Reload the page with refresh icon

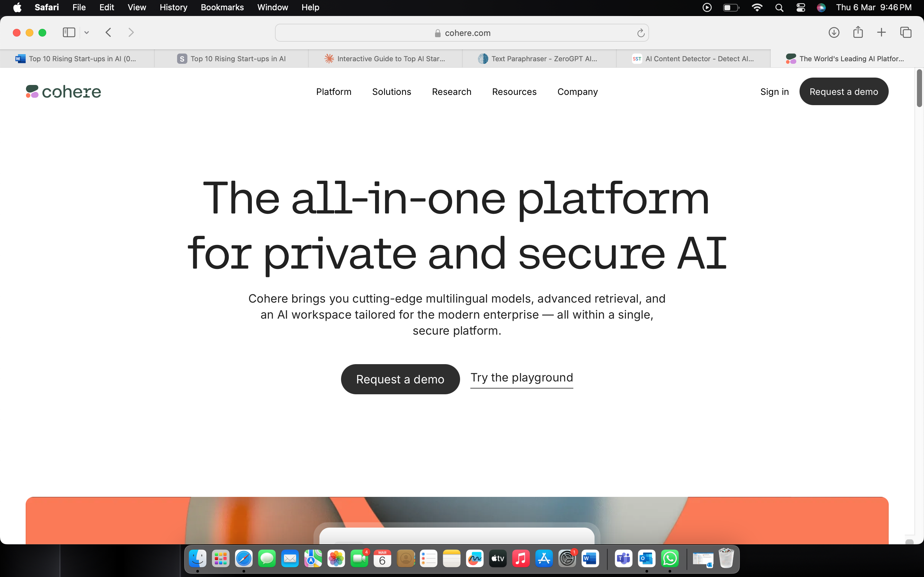(x=641, y=33)
